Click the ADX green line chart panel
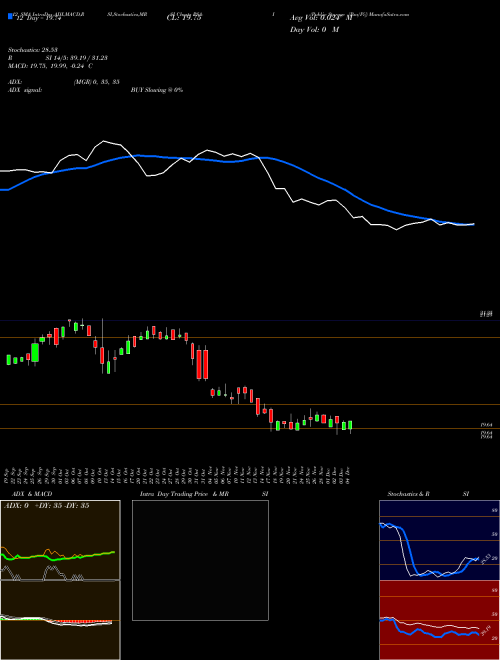Viewport: 500px width, 660px height. click(x=60, y=540)
